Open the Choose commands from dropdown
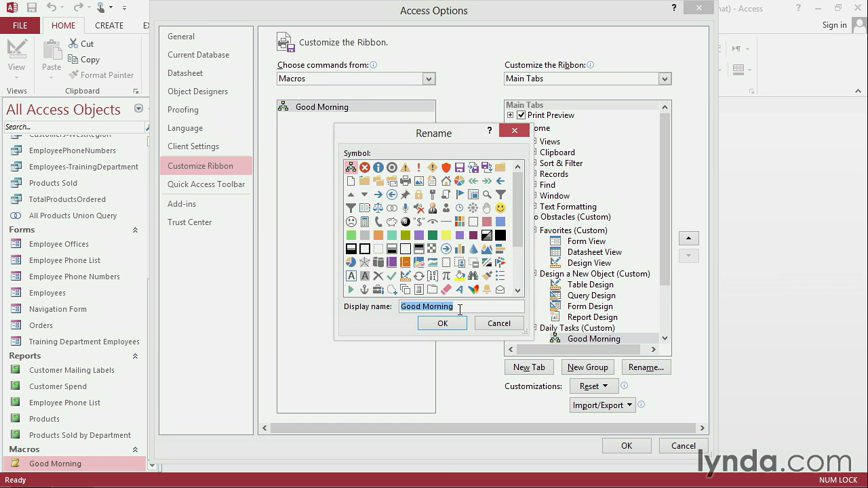The width and height of the screenshot is (868, 488). pyautogui.click(x=429, y=79)
